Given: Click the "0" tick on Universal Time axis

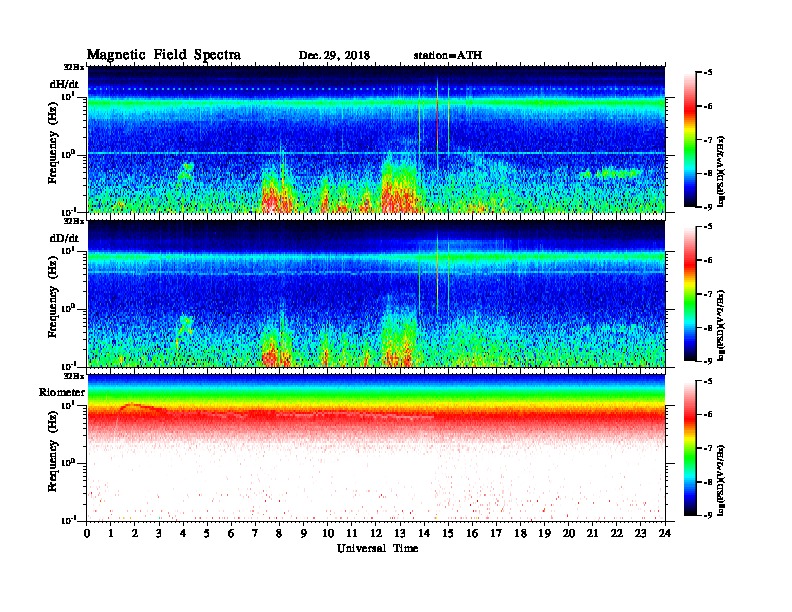Looking at the screenshot, I should [x=87, y=534].
